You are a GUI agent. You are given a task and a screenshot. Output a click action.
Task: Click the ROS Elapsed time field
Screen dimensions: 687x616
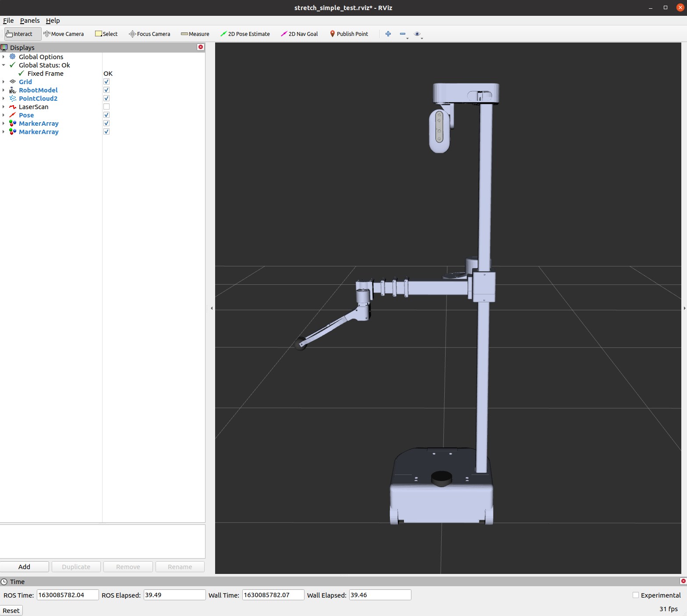point(174,595)
